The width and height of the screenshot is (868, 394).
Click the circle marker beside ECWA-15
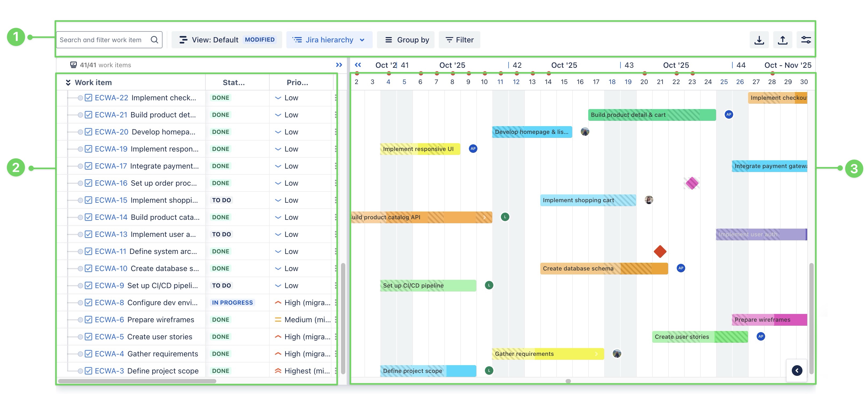80,200
